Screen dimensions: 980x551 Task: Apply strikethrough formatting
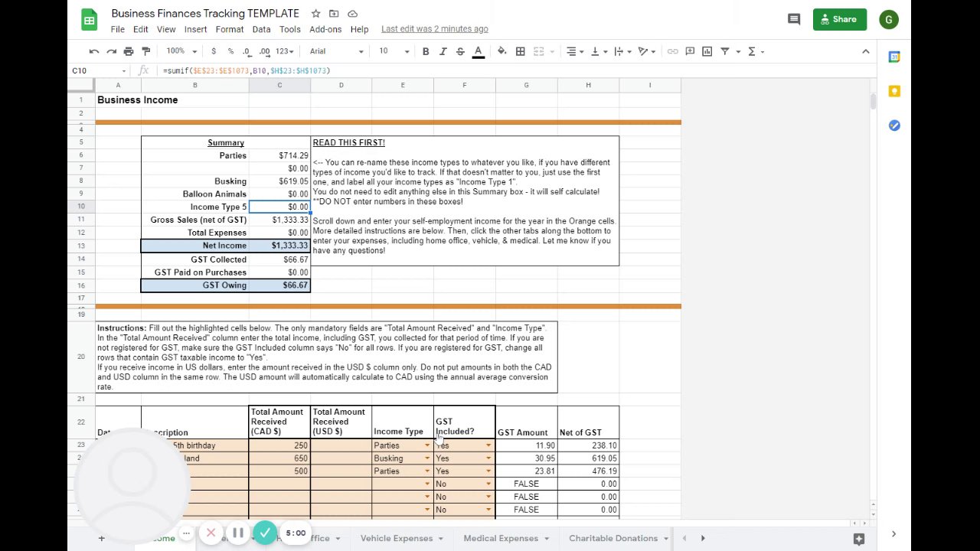(460, 51)
